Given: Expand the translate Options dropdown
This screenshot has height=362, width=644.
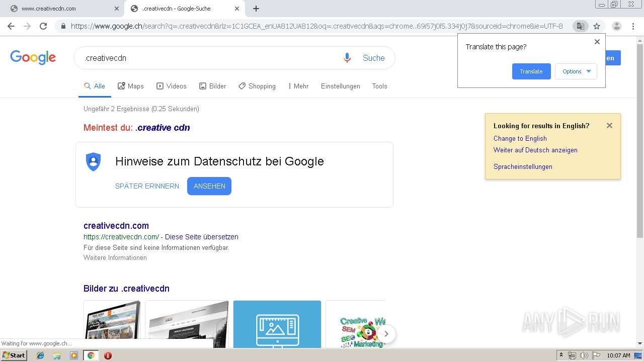Looking at the screenshot, I should tap(576, 71).
